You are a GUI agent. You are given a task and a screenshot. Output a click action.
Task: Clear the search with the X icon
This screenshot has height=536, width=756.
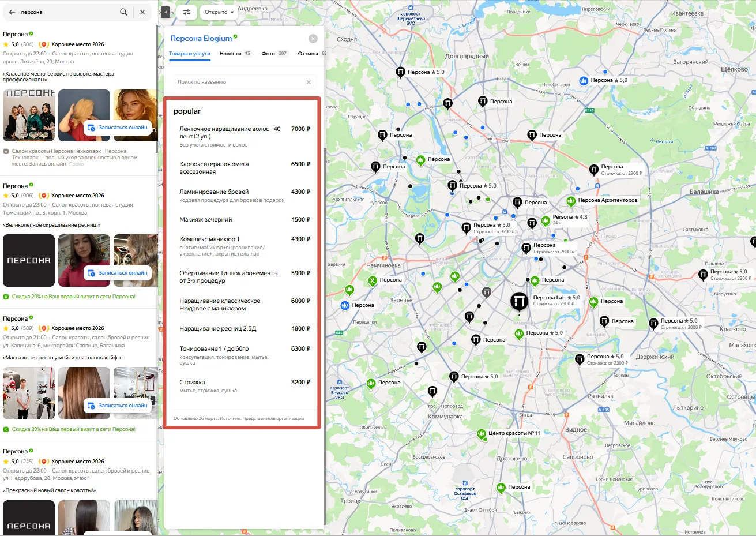(x=142, y=12)
